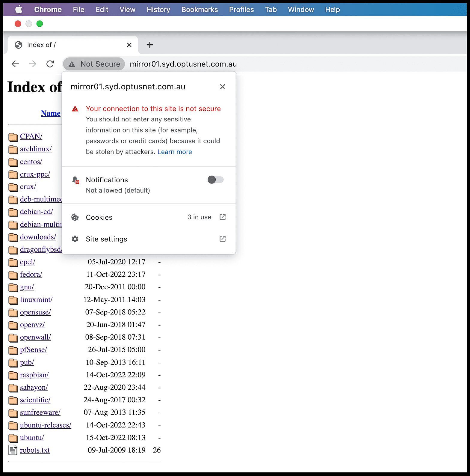Open the ubuntu-releases/ directory
The width and height of the screenshot is (470, 476).
coord(46,425)
